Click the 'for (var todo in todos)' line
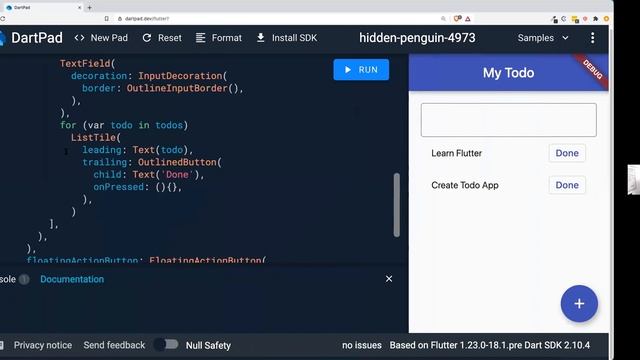 [x=124, y=125]
